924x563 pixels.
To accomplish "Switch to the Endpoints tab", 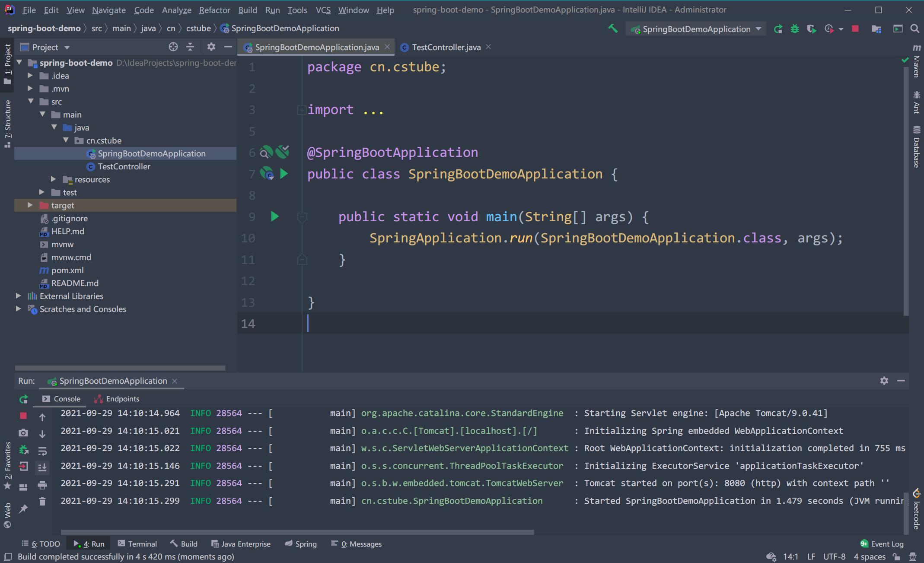I will pyautogui.click(x=117, y=399).
